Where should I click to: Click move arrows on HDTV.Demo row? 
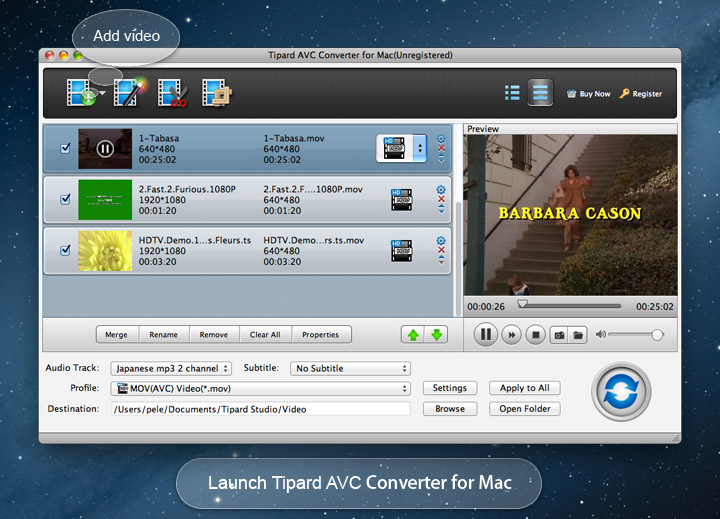(x=441, y=260)
